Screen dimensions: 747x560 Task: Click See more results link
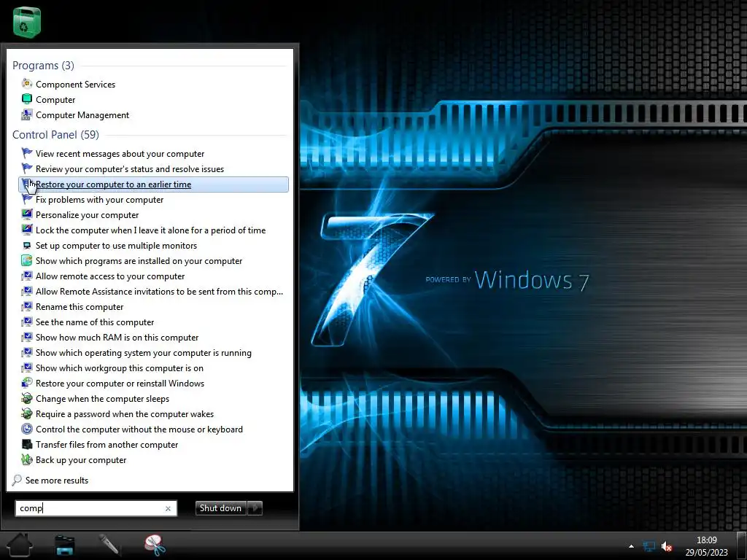coord(57,481)
